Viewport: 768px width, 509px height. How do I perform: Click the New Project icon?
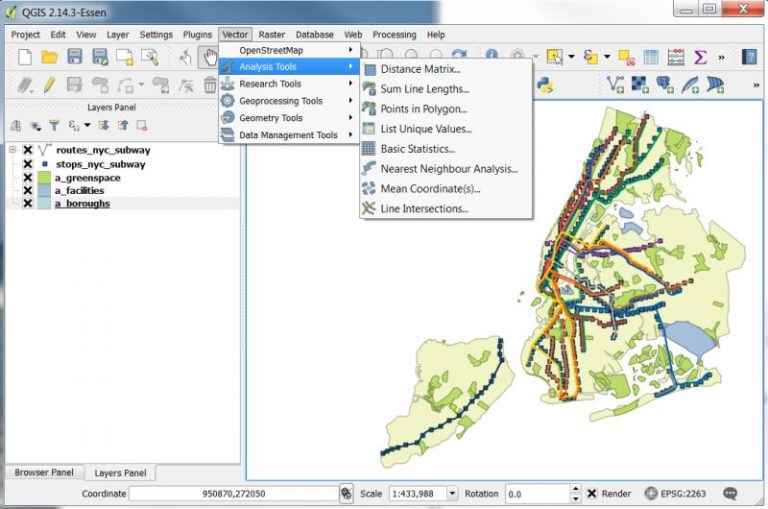tap(25, 57)
